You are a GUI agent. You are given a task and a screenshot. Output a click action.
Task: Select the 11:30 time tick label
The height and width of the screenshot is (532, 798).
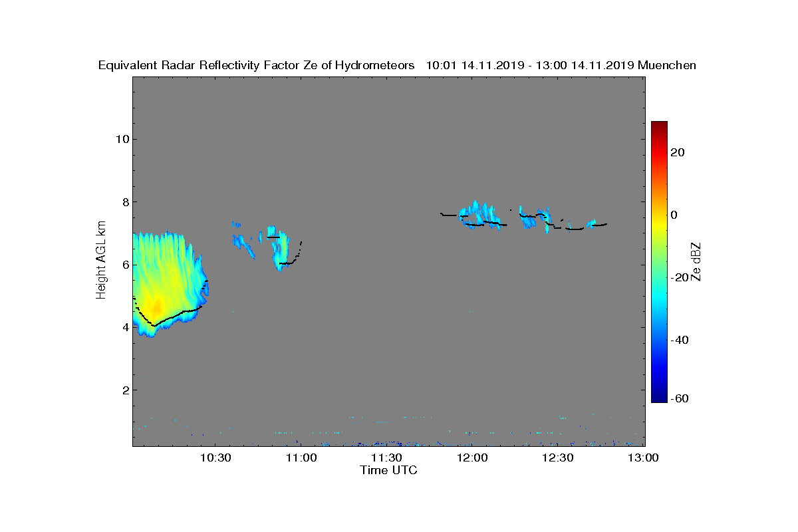[x=386, y=458]
